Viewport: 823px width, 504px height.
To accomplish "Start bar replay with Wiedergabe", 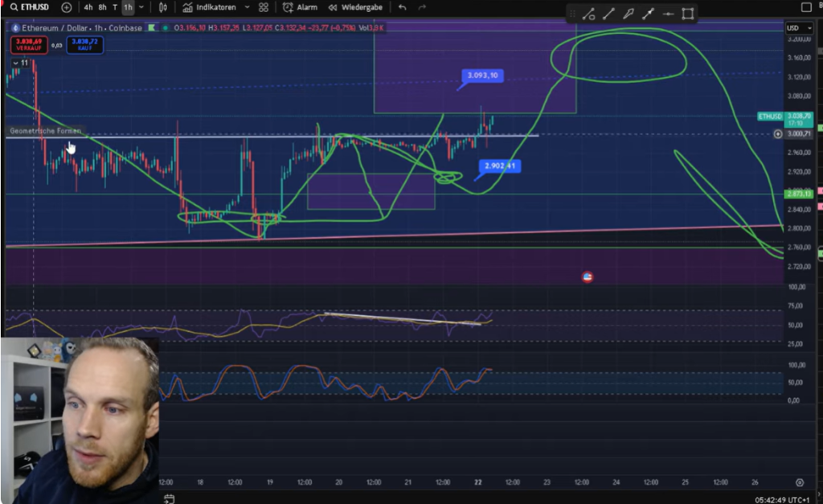I will tap(354, 7).
